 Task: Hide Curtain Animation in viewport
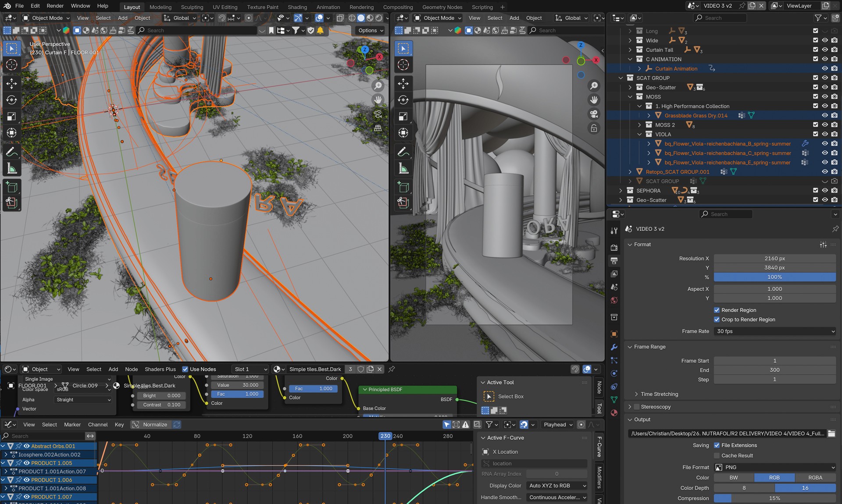pyautogui.click(x=825, y=69)
